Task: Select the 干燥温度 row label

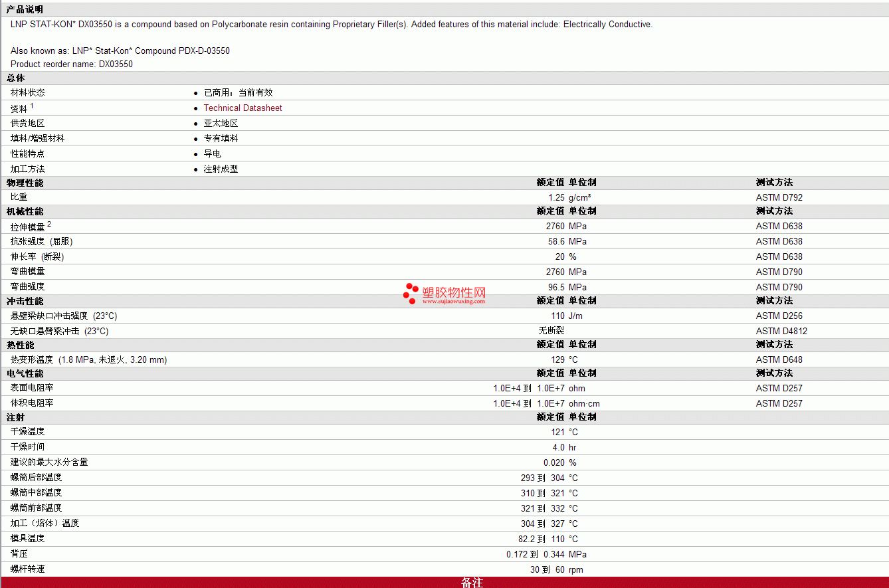Action: coord(28,432)
